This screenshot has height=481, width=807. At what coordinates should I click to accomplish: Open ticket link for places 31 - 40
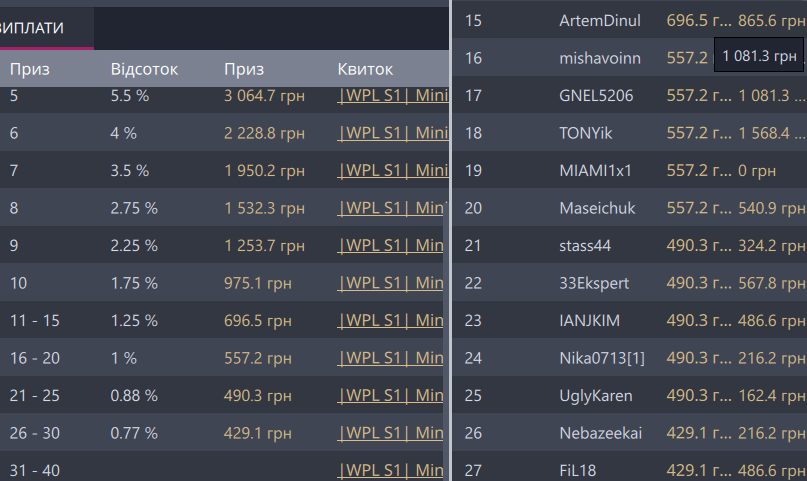point(392,469)
